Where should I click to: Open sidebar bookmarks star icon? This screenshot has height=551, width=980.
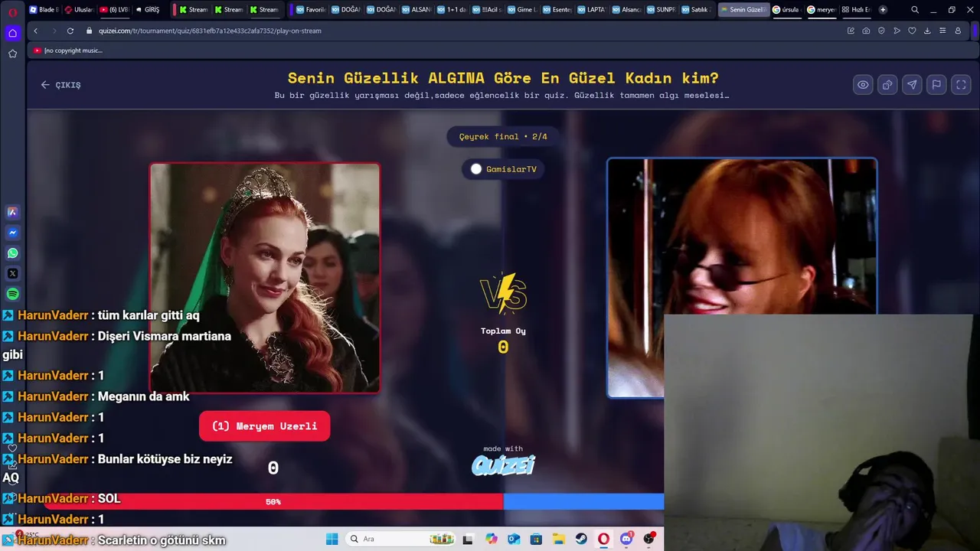pyautogui.click(x=12, y=54)
